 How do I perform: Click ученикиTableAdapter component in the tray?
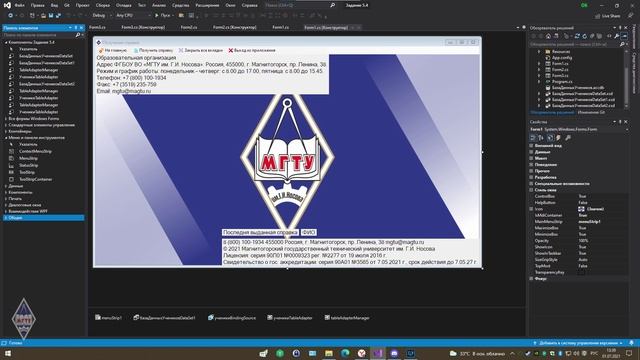290,318
